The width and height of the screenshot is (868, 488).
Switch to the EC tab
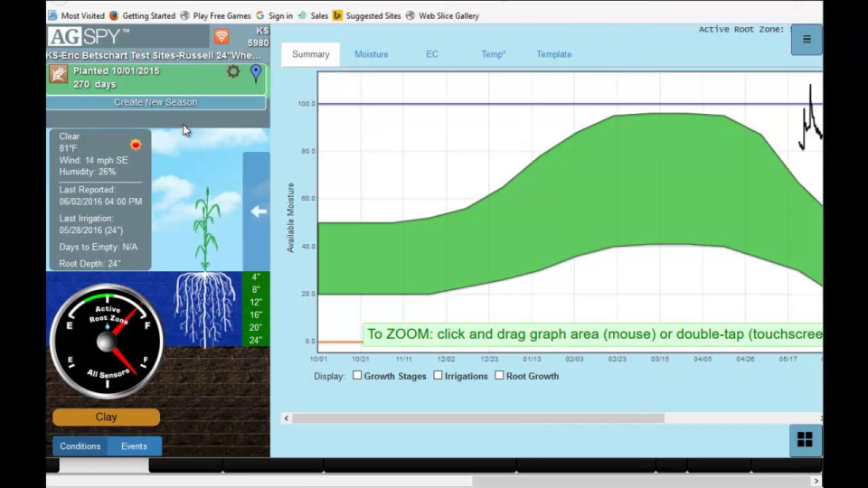pyautogui.click(x=432, y=54)
